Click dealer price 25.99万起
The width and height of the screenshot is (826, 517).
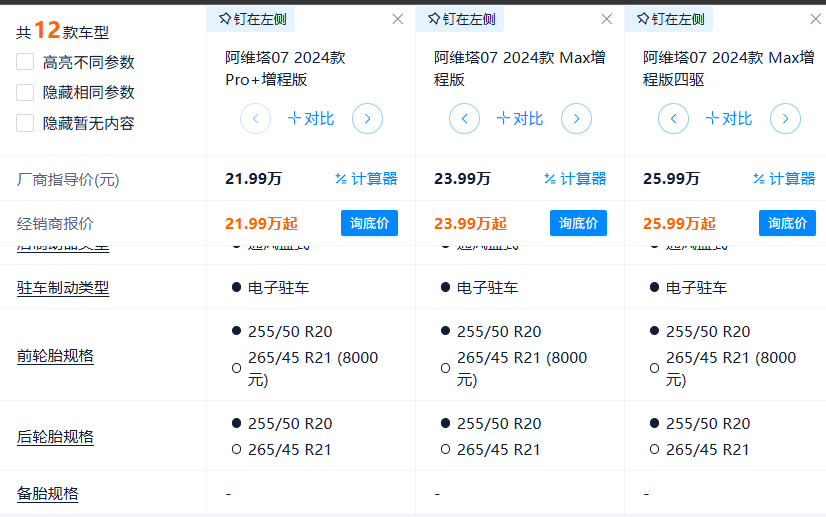click(x=679, y=223)
